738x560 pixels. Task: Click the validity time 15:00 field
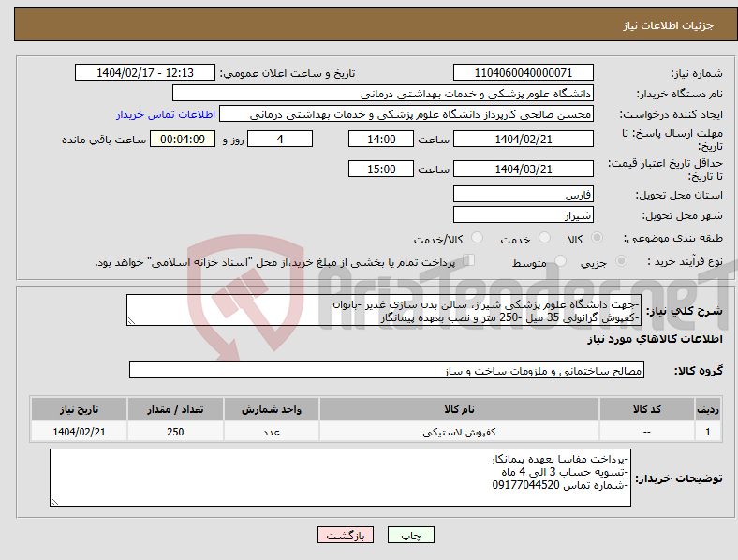pos(381,169)
